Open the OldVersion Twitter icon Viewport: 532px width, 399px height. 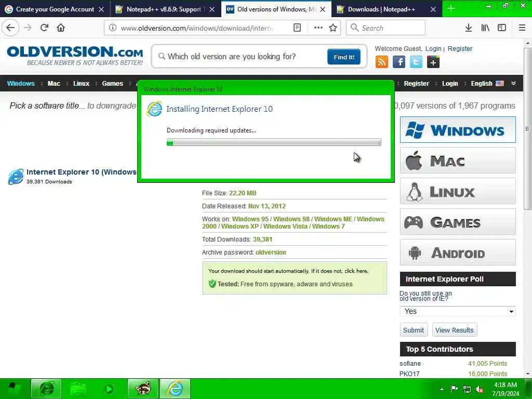point(416,62)
